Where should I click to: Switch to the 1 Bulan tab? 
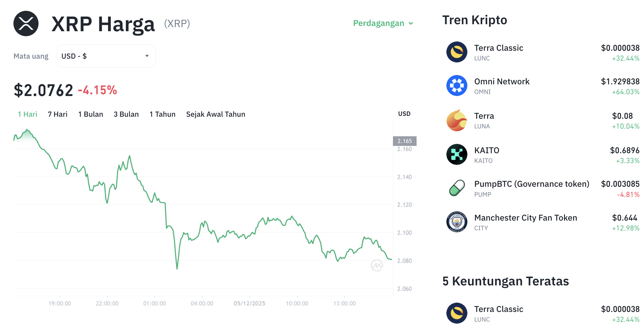point(90,114)
